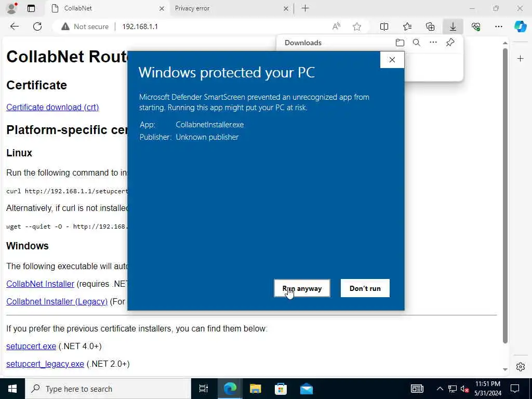Image resolution: width=532 pixels, height=399 pixels.
Task: Click the Collabnet Installer (Legacy) link
Action: pyautogui.click(x=57, y=302)
